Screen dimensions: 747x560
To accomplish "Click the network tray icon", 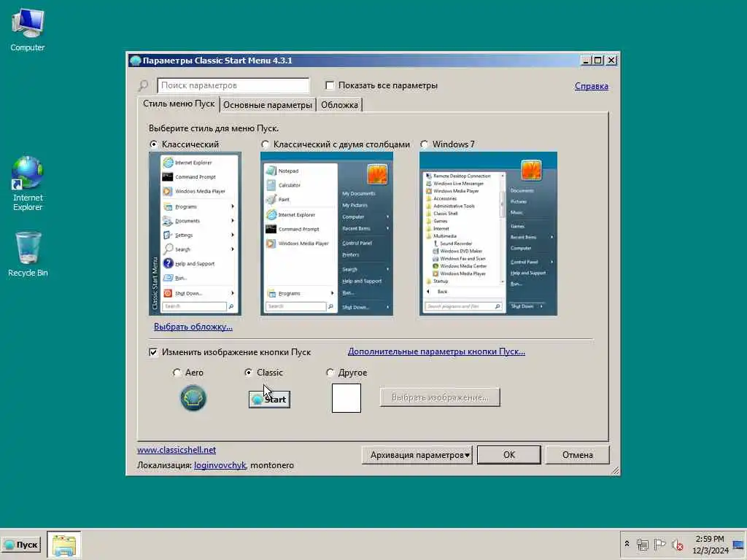I will pos(643,544).
